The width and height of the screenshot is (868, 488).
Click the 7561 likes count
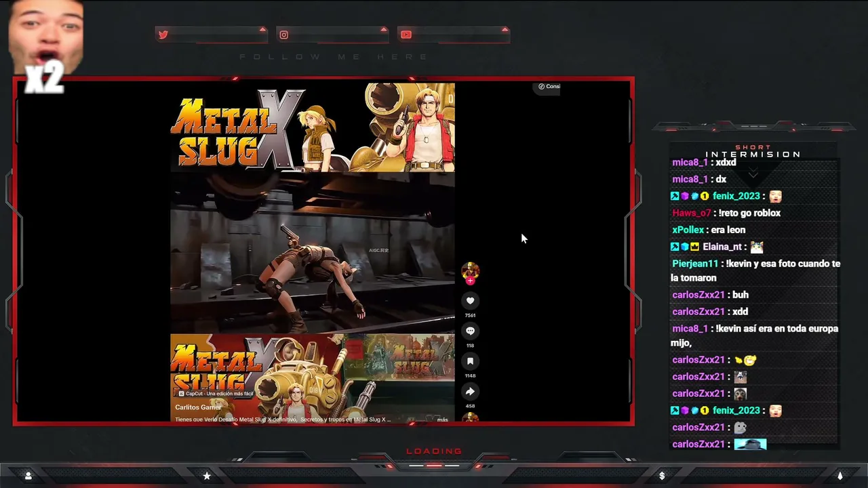[x=470, y=315]
